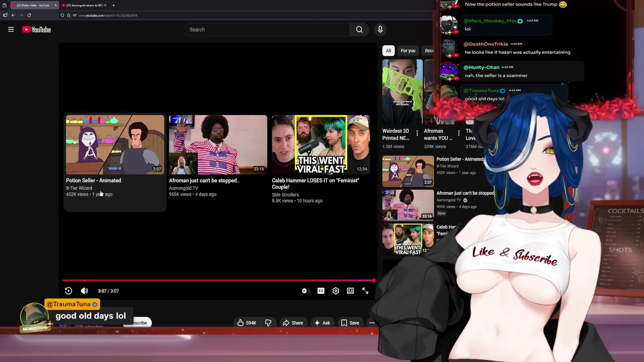Screen dimensions: 644x362
Task: Select the All filter chip
Action: click(x=388, y=51)
